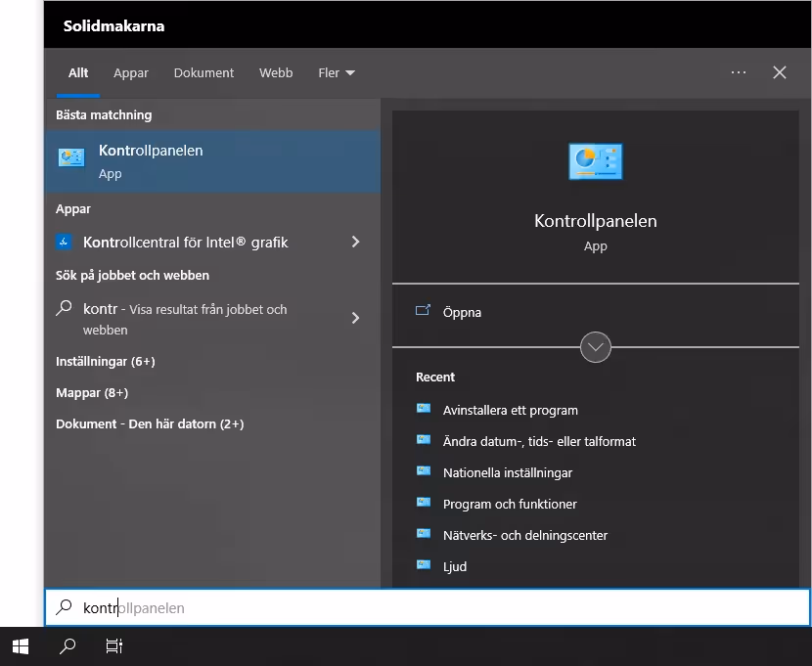Open recent item Ljud

pos(455,566)
